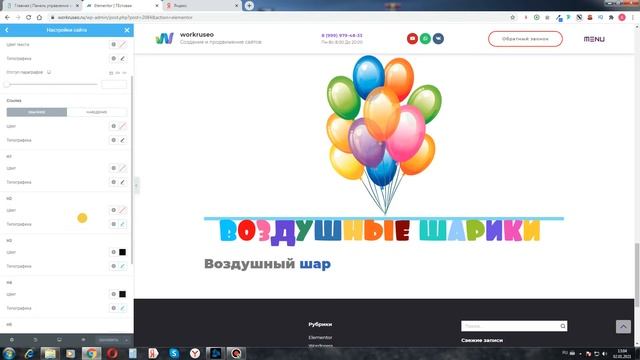The image size is (640, 360).
Task: Click the workruseo site logo
Action: [164, 38]
